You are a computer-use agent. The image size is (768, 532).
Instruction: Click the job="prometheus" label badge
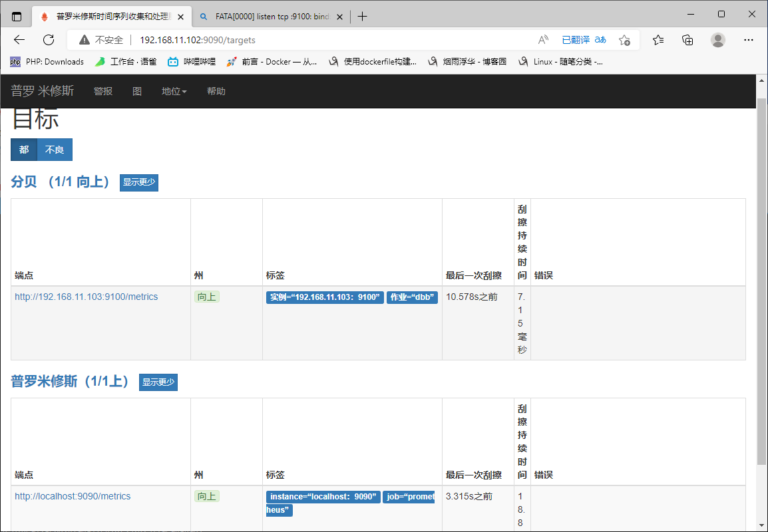pyautogui.click(x=409, y=497)
